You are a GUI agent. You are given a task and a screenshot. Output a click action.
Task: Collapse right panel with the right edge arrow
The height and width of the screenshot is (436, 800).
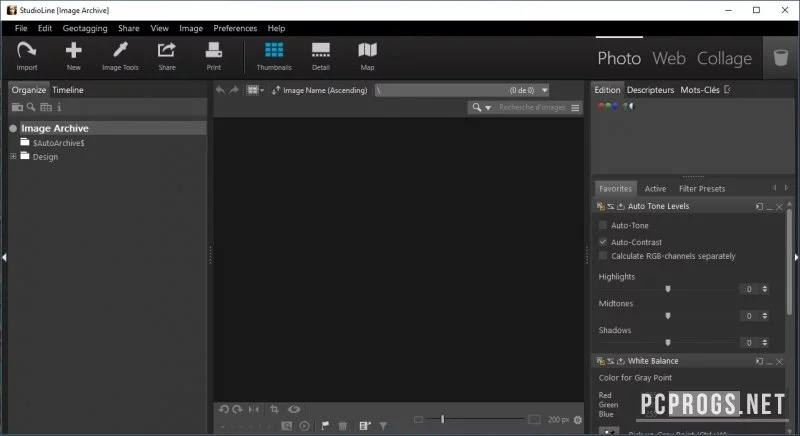click(796, 258)
